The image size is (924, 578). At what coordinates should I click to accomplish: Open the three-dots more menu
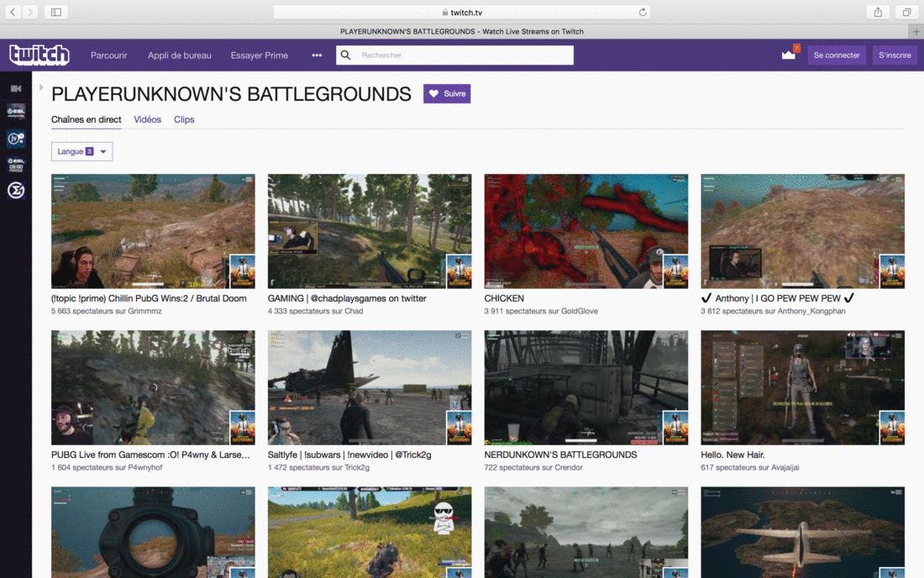coord(317,55)
